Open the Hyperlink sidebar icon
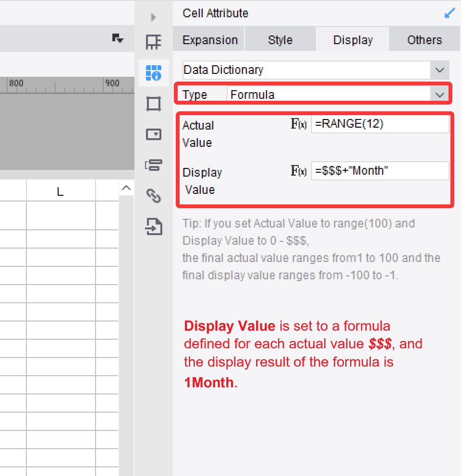 coord(154,196)
